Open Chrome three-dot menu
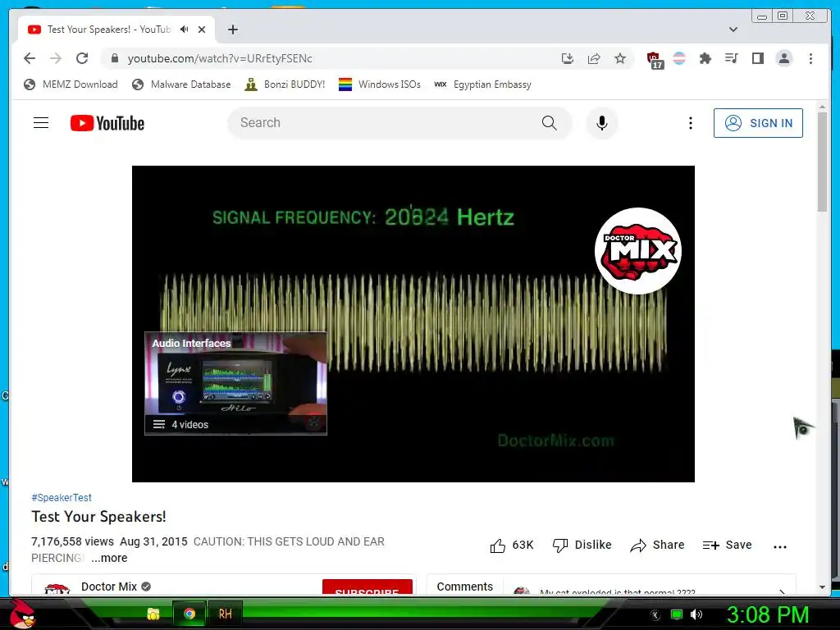Viewport: 840px width, 630px height. click(x=810, y=58)
